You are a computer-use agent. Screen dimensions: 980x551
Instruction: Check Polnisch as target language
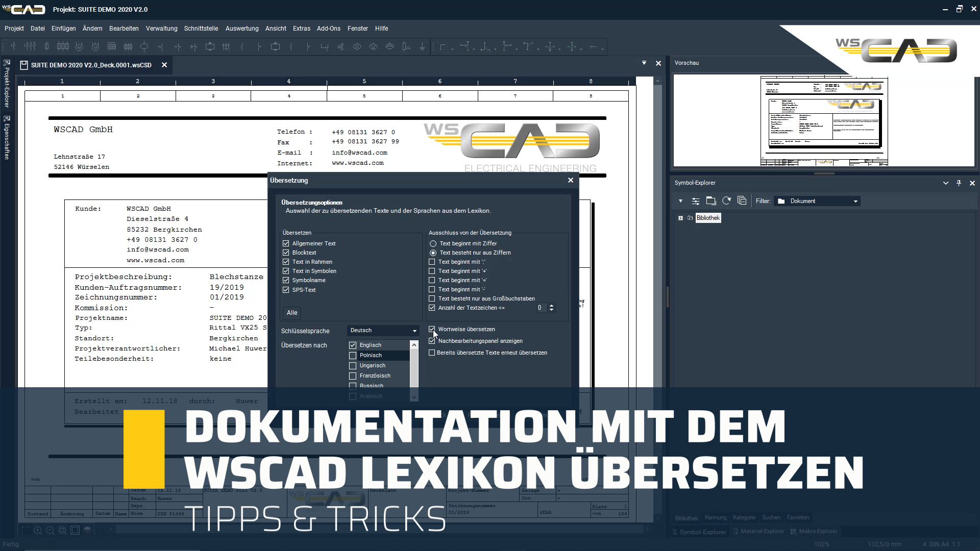[352, 356]
